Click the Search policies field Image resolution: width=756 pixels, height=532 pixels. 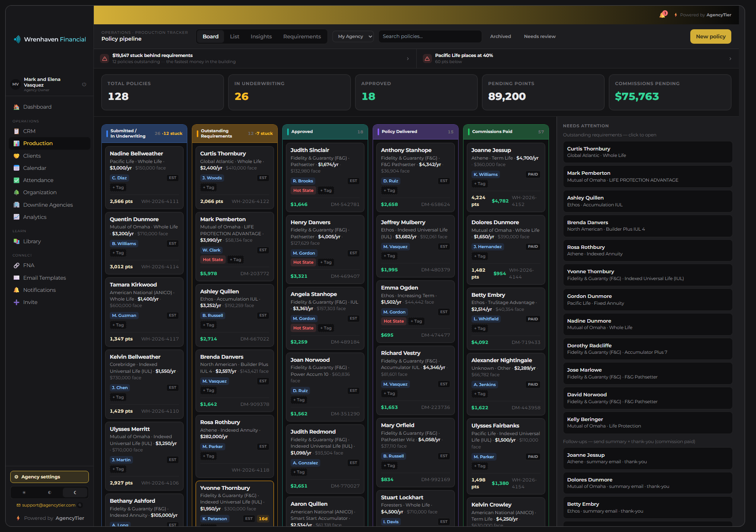click(x=430, y=36)
